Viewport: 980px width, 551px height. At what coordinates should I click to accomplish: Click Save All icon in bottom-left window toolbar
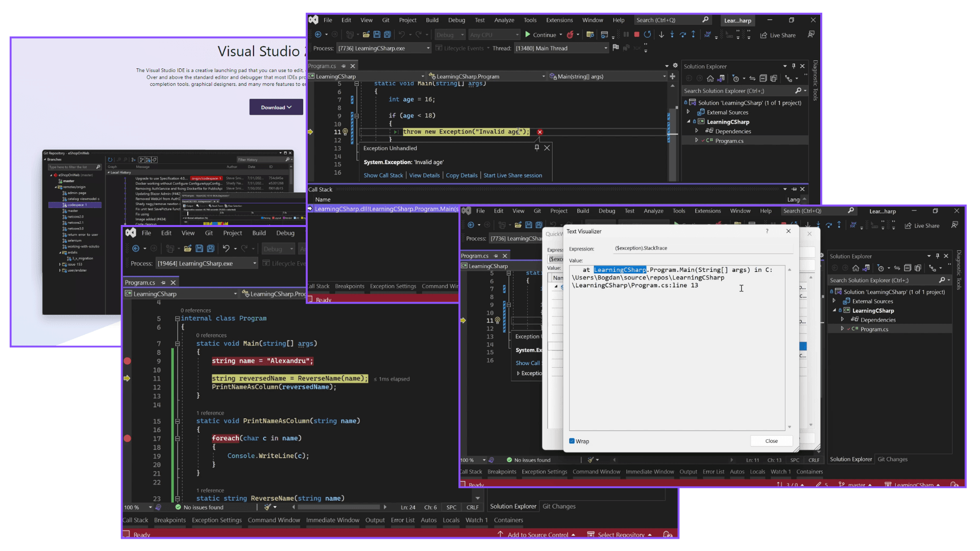pyautogui.click(x=210, y=248)
